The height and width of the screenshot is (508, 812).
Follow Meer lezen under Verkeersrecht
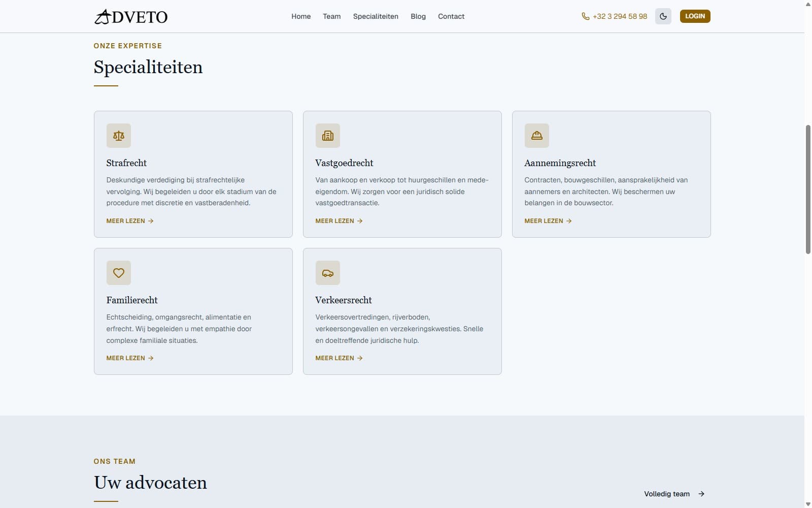[339, 358]
